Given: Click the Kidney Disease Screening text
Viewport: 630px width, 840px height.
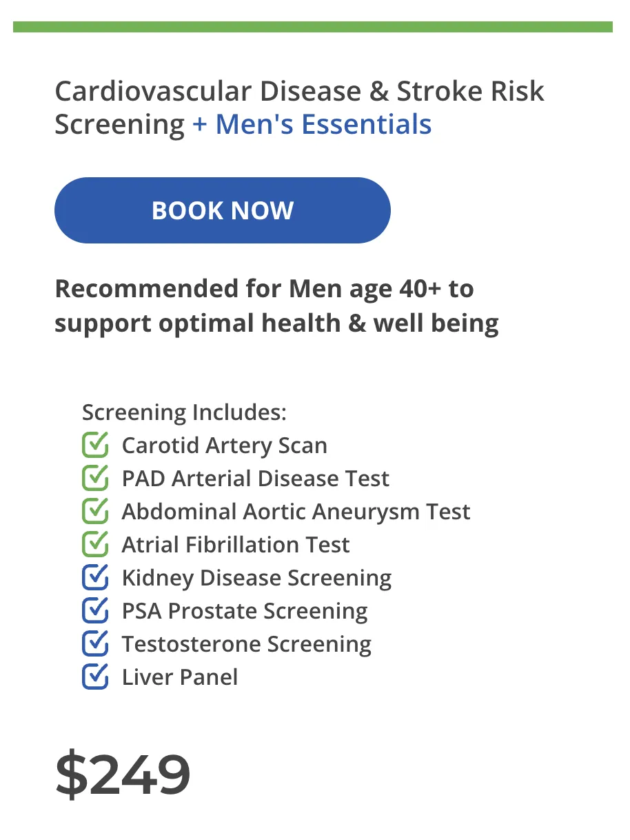Looking at the screenshot, I should (257, 579).
